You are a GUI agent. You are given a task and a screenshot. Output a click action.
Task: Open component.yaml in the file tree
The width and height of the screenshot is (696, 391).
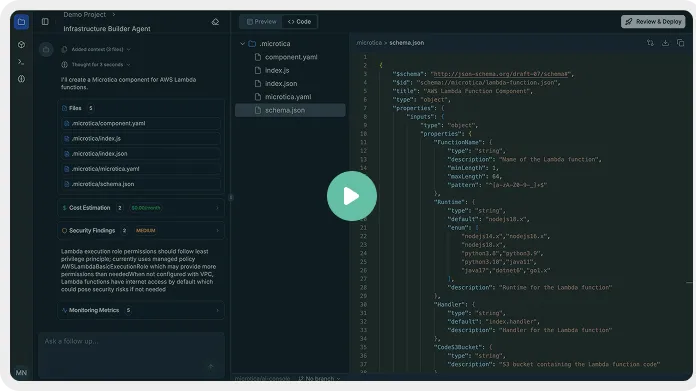pos(290,57)
